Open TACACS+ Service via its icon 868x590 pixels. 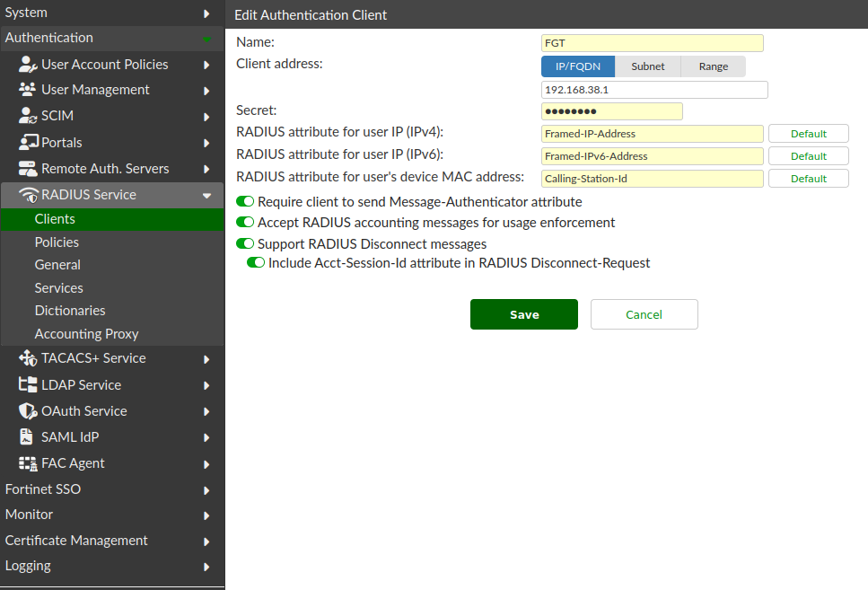point(27,357)
